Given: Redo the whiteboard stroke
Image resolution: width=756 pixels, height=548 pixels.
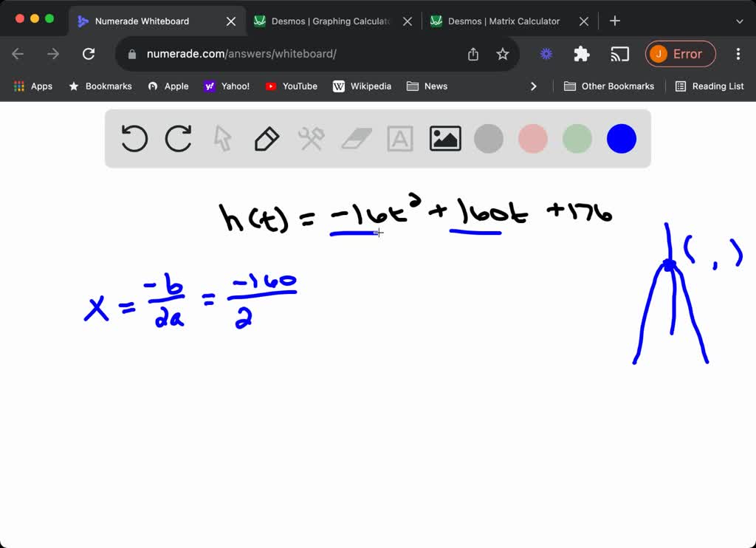Looking at the screenshot, I should click(x=179, y=138).
